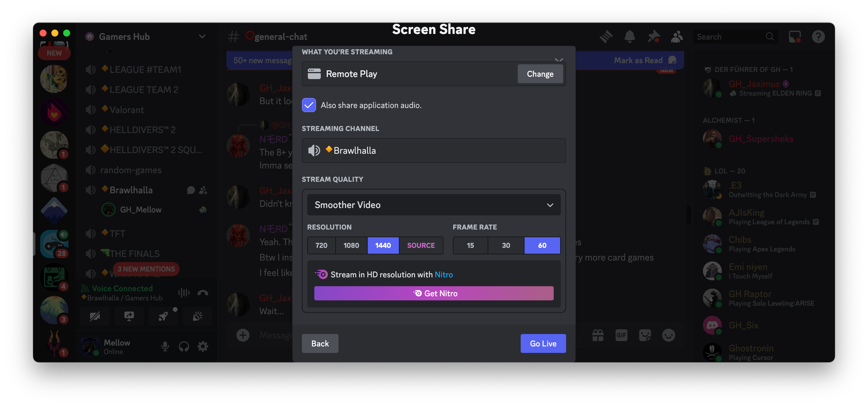Viewport: 868px width, 406px height.
Task: Toggle Also share application audio checkbox
Action: [309, 105]
